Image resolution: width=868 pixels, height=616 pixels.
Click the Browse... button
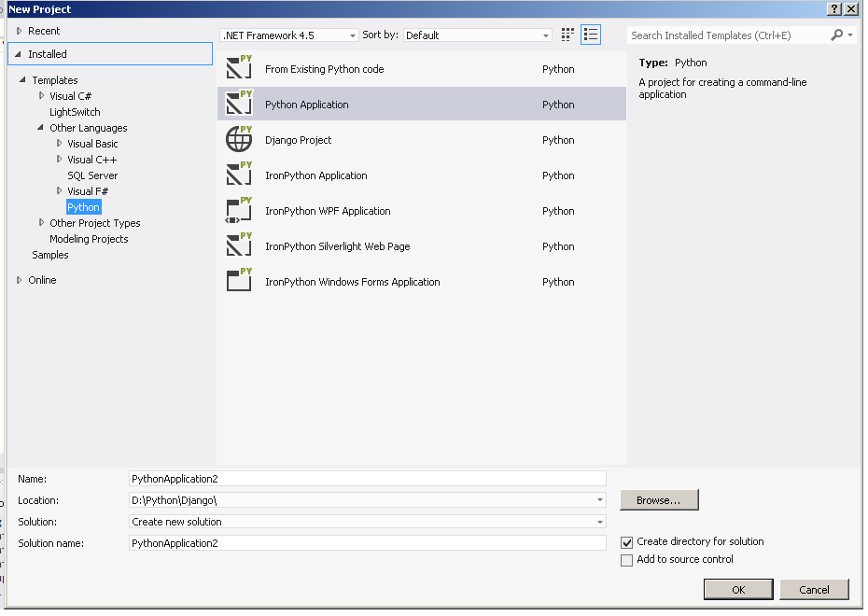point(659,500)
